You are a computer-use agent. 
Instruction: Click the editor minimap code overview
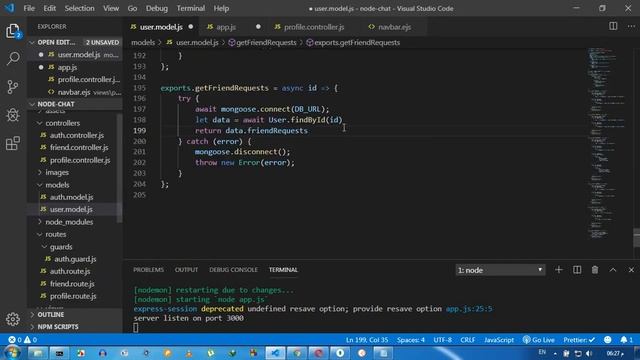608,143
